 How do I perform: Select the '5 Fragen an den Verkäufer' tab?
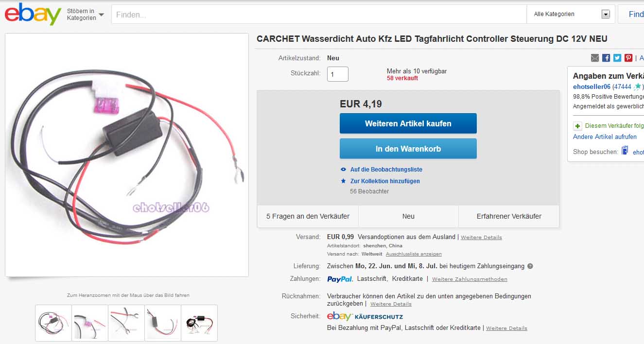(308, 216)
